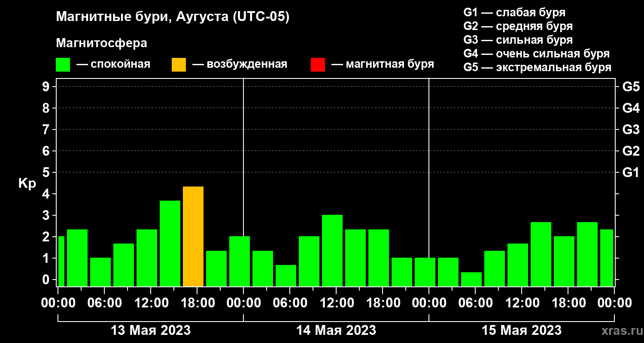Click the 'G4' label on right axis
Image resolution: width=644 pixels, height=343 pixels.
click(x=631, y=108)
